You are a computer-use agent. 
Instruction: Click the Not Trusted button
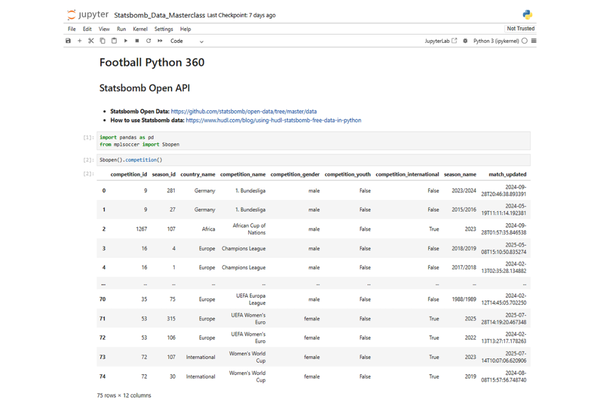(x=520, y=29)
